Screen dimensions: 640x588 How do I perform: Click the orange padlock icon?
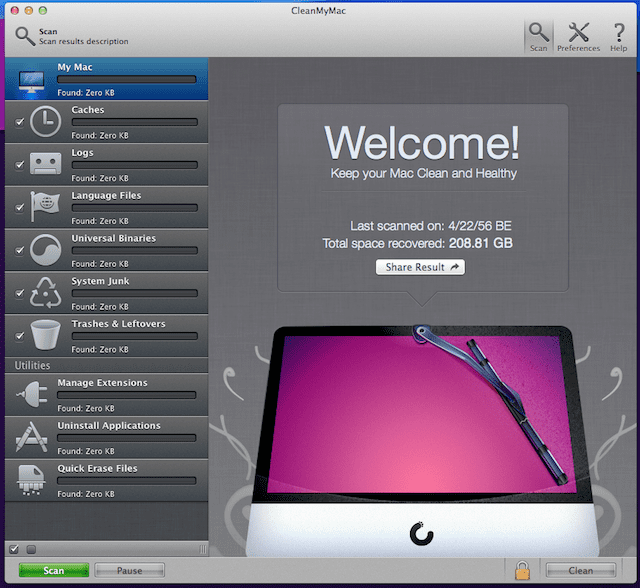click(x=522, y=570)
